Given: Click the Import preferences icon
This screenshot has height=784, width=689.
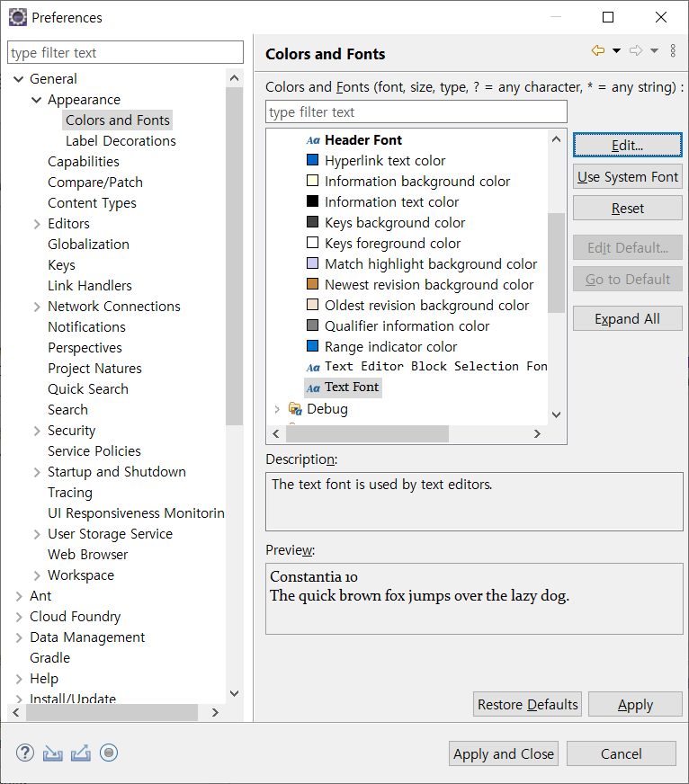Looking at the screenshot, I should 52,753.
